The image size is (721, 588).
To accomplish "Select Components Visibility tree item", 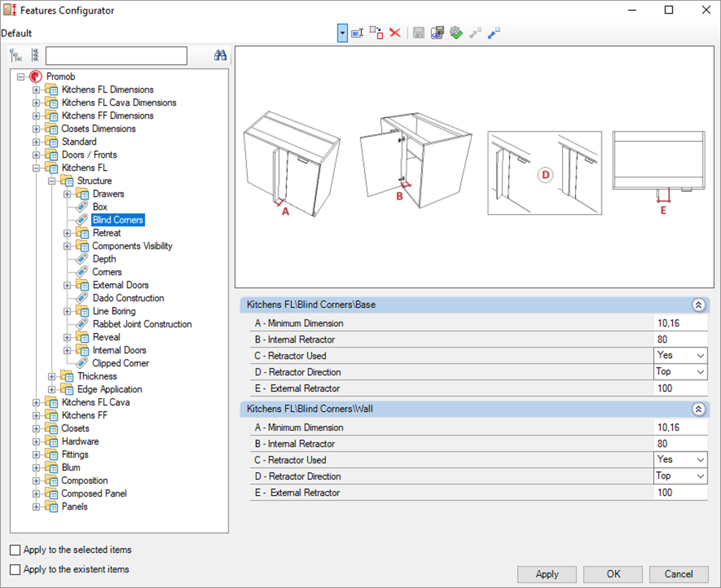I will pyautogui.click(x=132, y=246).
